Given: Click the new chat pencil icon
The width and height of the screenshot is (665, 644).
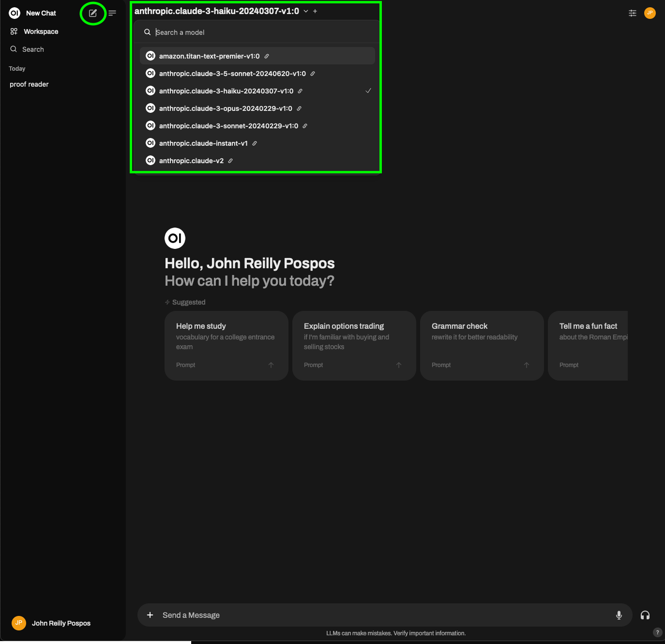Looking at the screenshot, I should (x=93, y=13).
